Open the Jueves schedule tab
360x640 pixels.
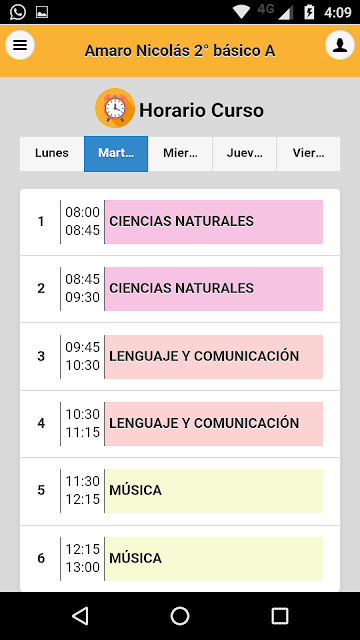point(244,153)
